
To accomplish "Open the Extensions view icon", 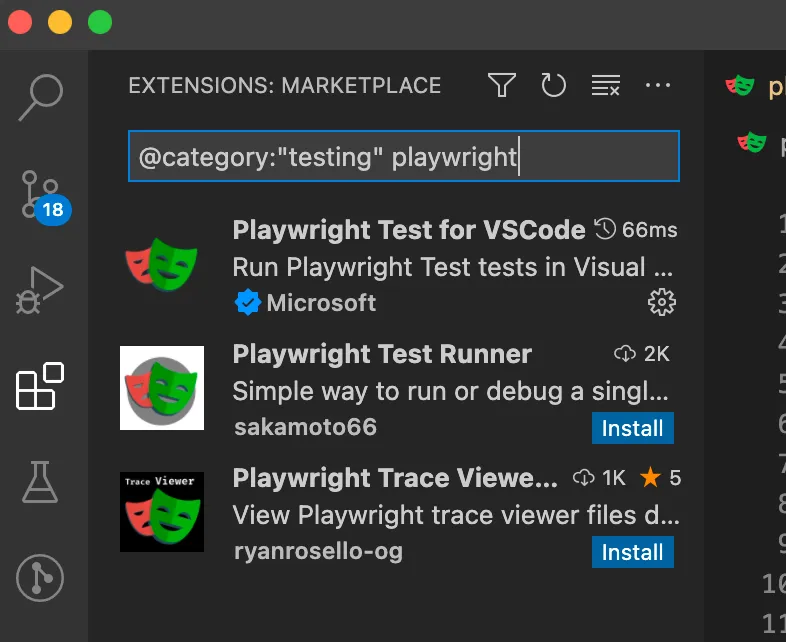I will 41,387.
